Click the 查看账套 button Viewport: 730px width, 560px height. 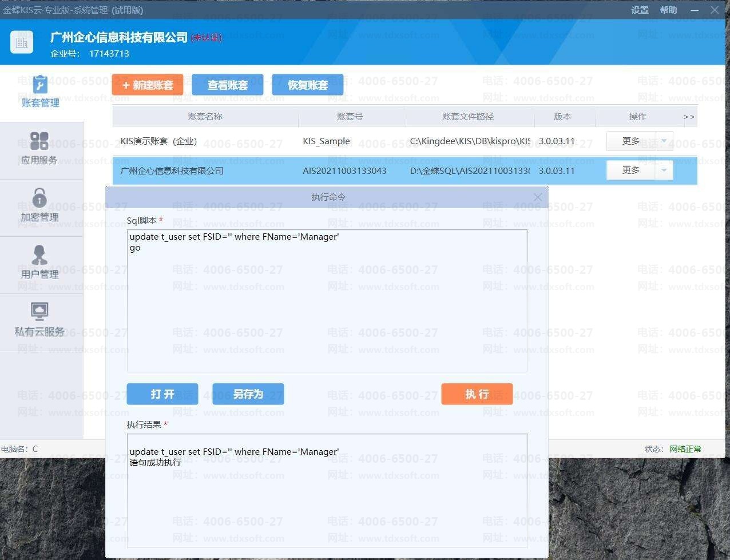(x=228, y=85)
